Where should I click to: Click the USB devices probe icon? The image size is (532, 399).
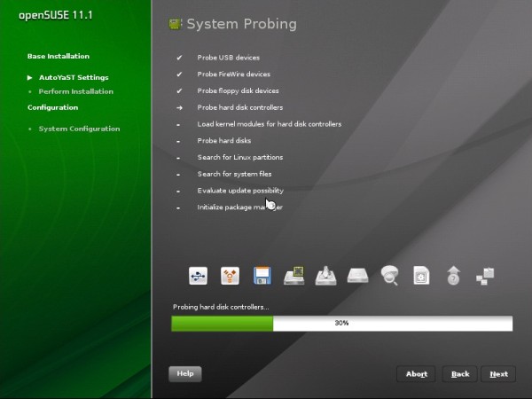click(198, 276)
